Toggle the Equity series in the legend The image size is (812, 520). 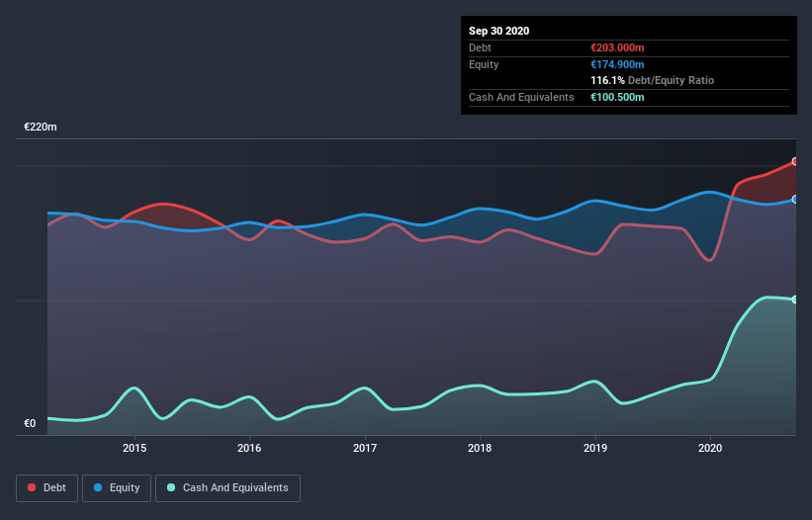117,488
